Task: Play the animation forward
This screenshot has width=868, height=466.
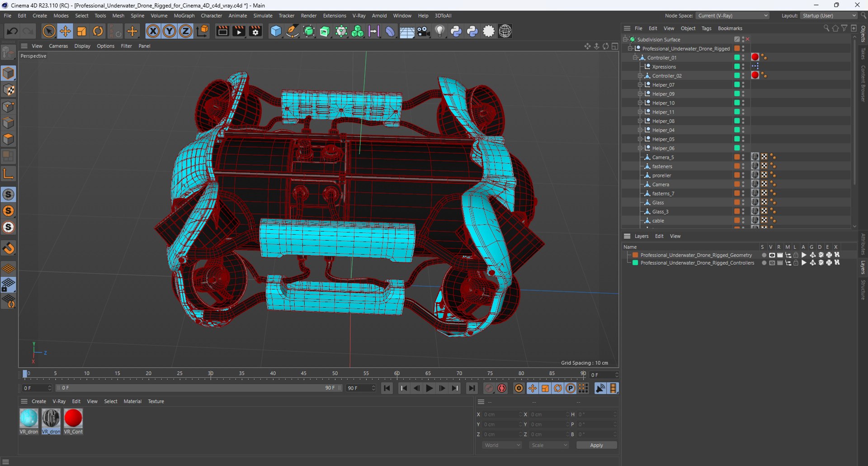Action: tap(429, 388)
